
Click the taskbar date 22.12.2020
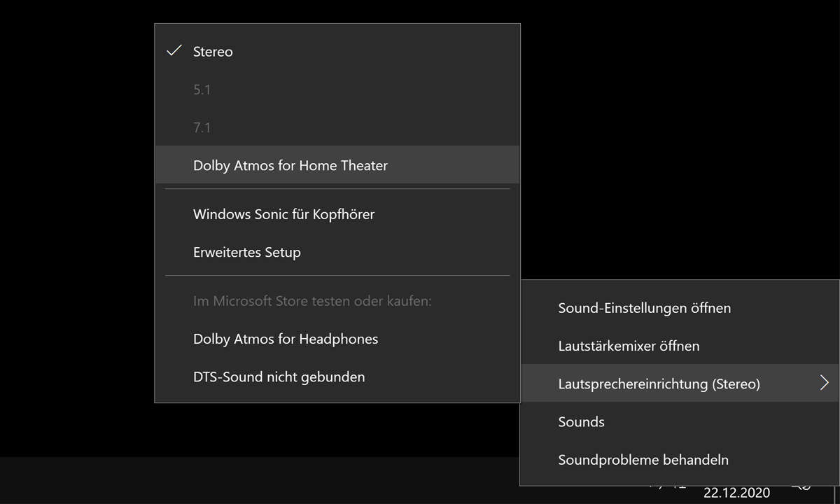(736, 493)
